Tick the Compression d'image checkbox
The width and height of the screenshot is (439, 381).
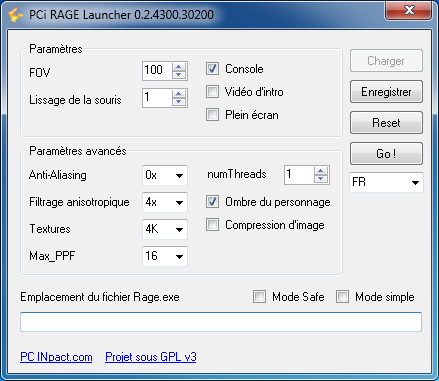click(x=212, y=225)
